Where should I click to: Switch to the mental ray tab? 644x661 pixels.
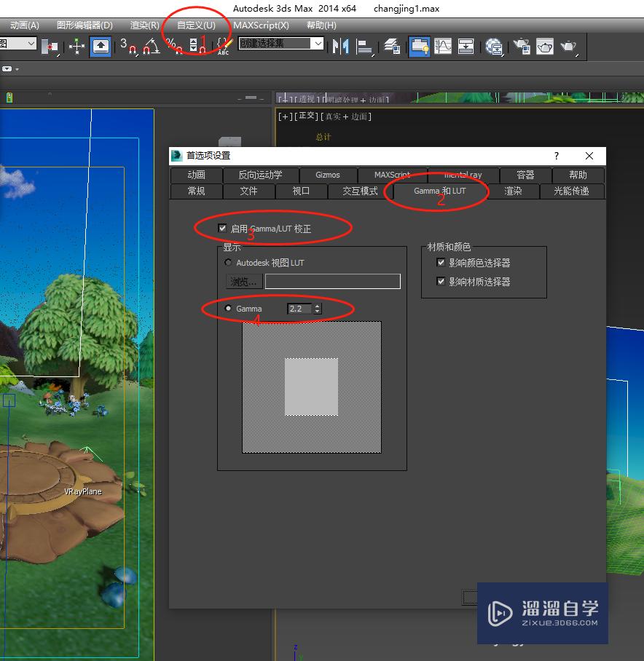[x=463, y=175]
